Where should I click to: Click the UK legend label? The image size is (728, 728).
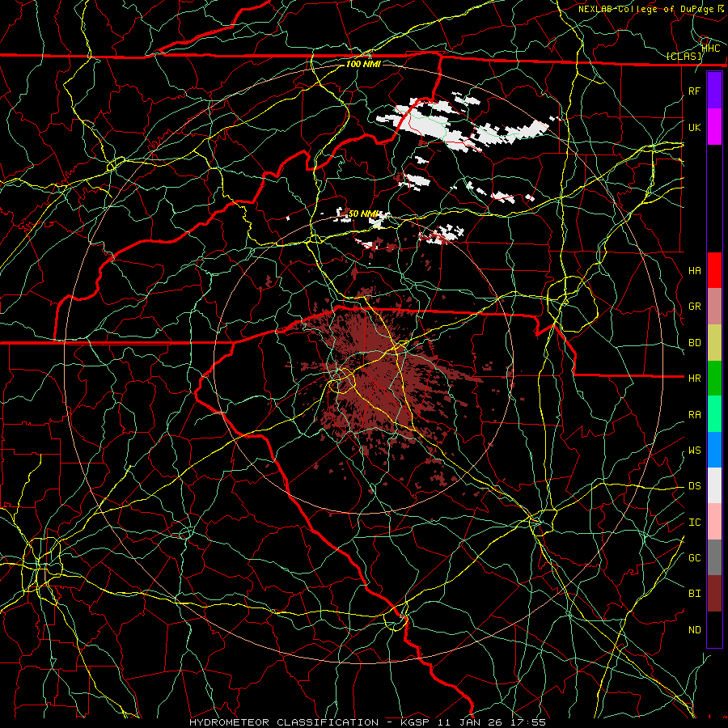(694, 127)
